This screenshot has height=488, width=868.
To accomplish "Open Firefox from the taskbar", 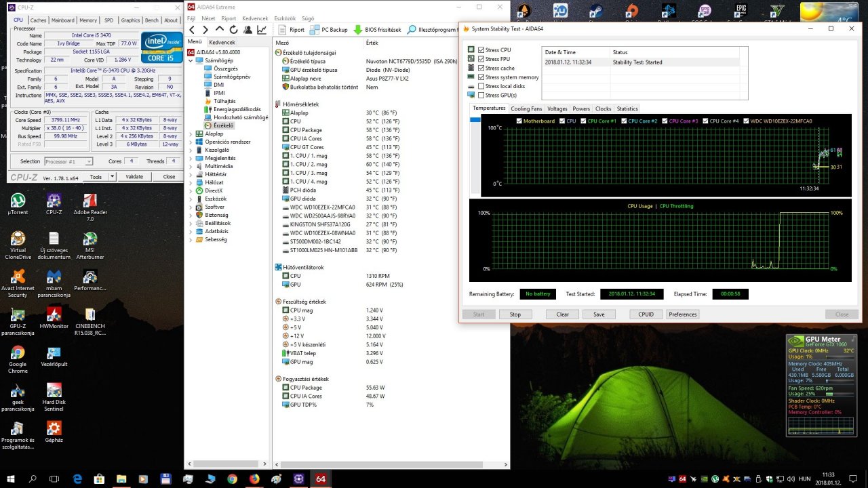I will (254, 479).
